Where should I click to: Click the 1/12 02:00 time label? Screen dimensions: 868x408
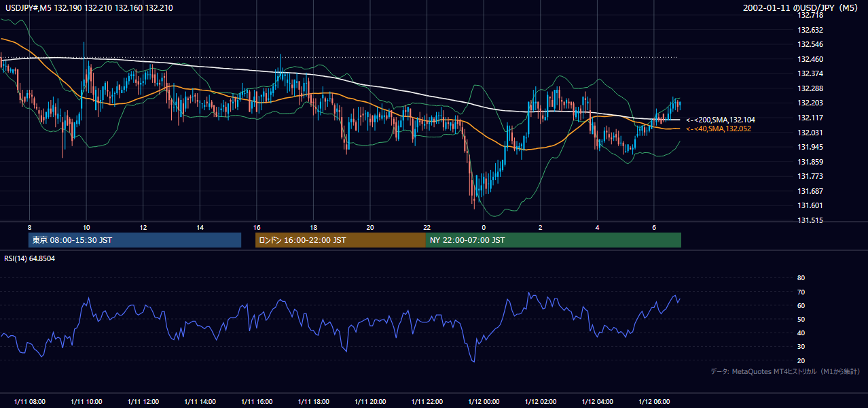pyautogui.click(x=540, y=402)
